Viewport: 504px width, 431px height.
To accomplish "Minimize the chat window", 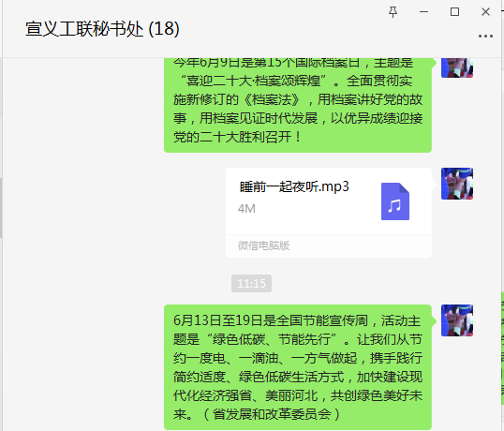I will 423,12.
